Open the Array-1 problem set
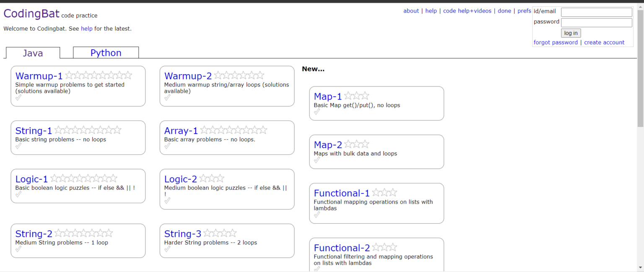 181,131
